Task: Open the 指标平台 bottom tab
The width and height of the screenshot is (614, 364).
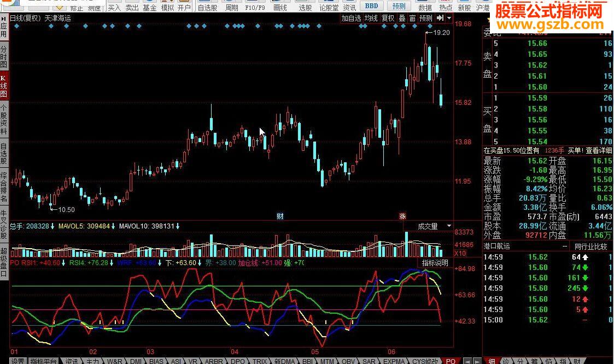Action: click(x=43, y=361)
